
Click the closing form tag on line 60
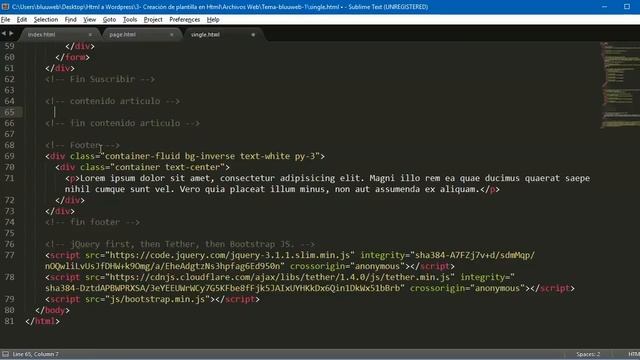[x=72, y=57]
